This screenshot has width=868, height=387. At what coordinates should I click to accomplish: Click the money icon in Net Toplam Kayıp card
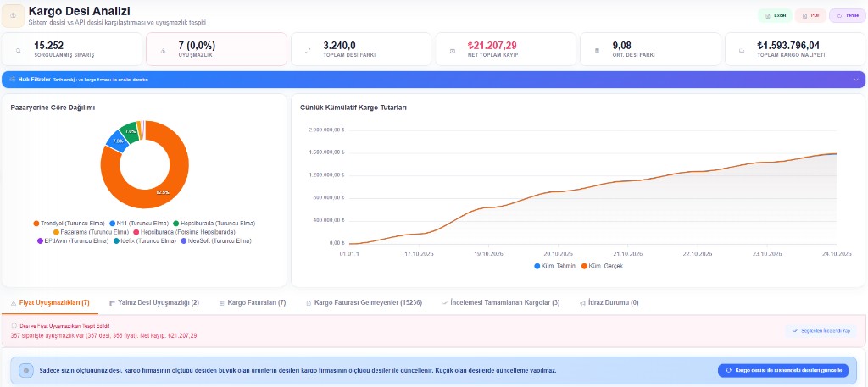click(x=453, y=51)
